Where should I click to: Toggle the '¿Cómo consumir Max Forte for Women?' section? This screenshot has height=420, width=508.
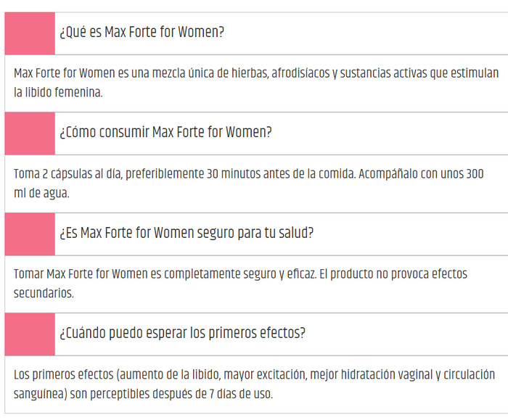coord(165,133)
